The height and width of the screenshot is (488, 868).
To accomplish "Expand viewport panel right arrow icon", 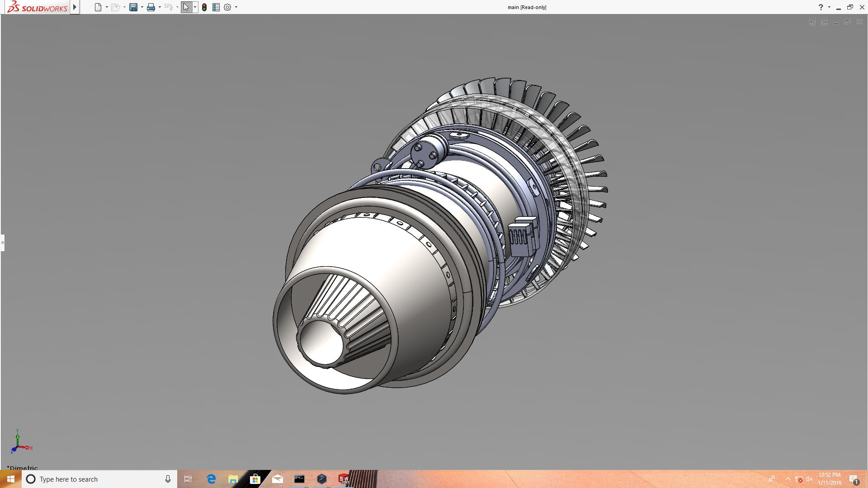I will point(824,22).
